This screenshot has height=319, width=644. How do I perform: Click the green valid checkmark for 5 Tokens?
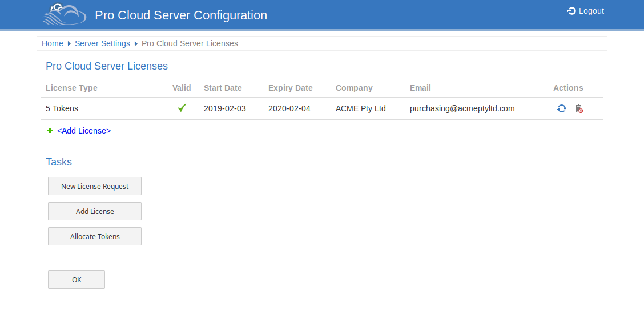pos(182,108)
